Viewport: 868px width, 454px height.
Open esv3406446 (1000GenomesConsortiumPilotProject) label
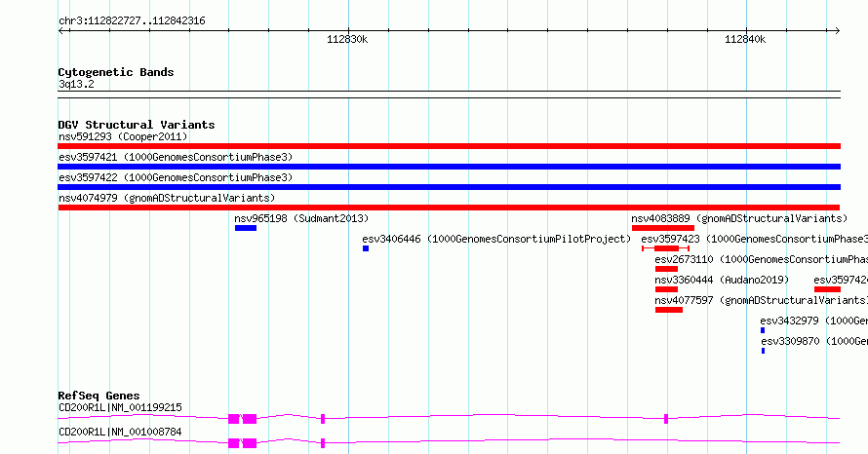coord(496,239)
